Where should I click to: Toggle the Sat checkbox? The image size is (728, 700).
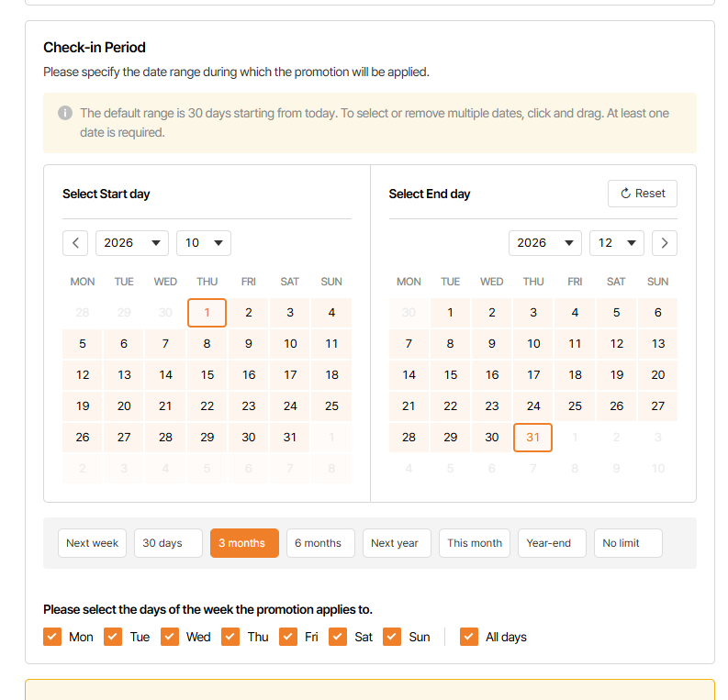(338, 637)
